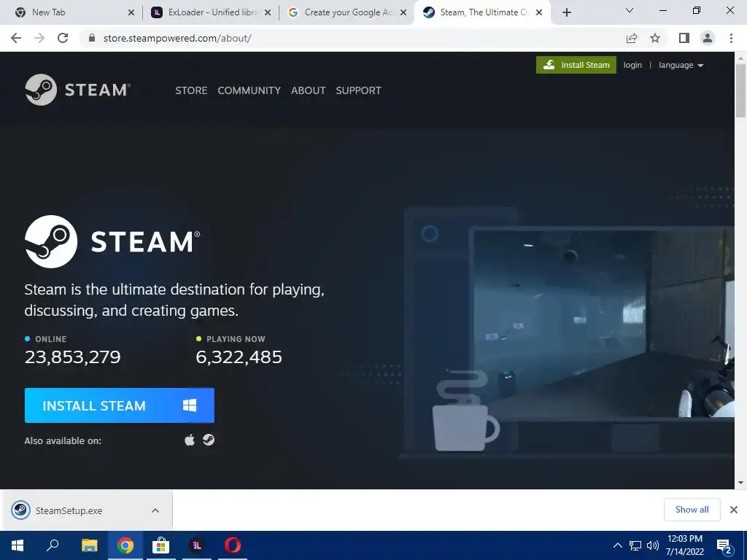The image size is (747, 560).
Task: Click the taskbar clock showing 12:03 PM
Action: click(684, 545)
